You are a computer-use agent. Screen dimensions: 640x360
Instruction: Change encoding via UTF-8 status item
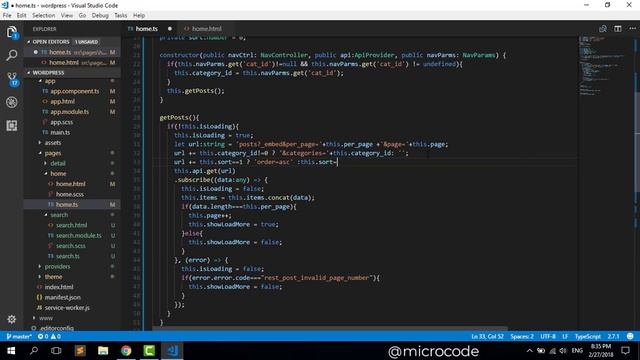tap(548, 336)
